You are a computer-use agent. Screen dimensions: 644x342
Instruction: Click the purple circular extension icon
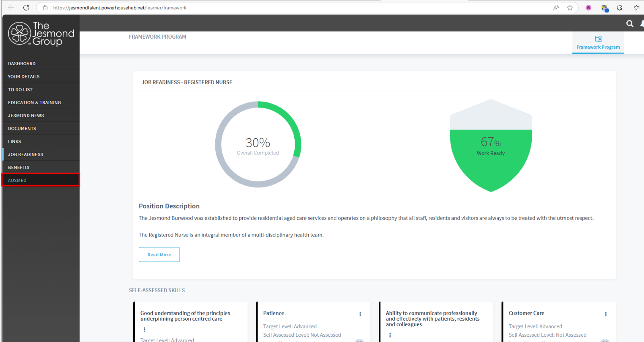588,8
